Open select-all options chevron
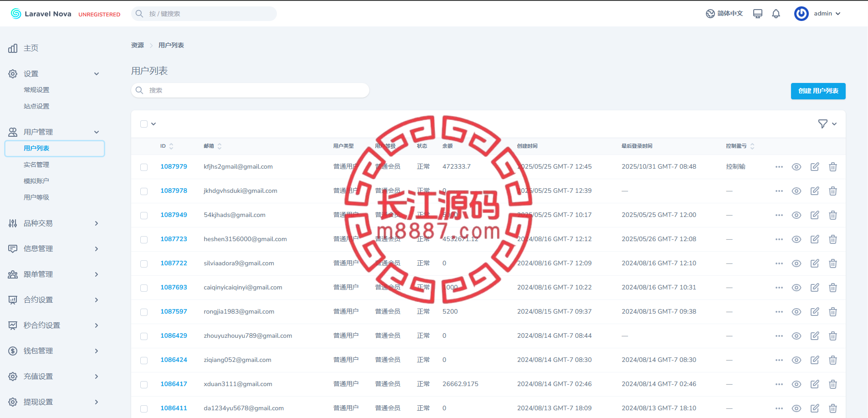This screenshot has width=868, height=418. 153,124
